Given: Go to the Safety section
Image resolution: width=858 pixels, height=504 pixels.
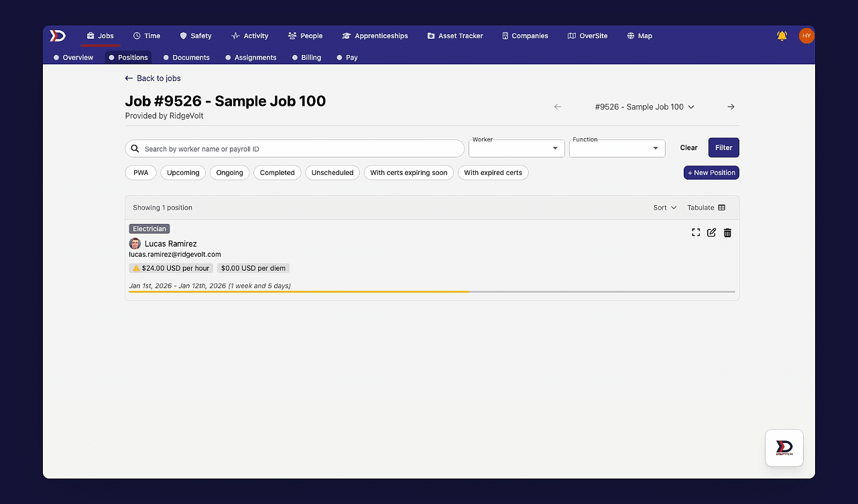Looking at the screenshot, I should tap(196, 36).
